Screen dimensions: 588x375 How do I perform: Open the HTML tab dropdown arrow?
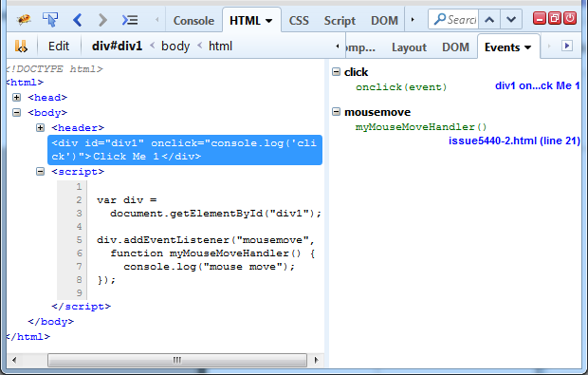pos(269,21)
